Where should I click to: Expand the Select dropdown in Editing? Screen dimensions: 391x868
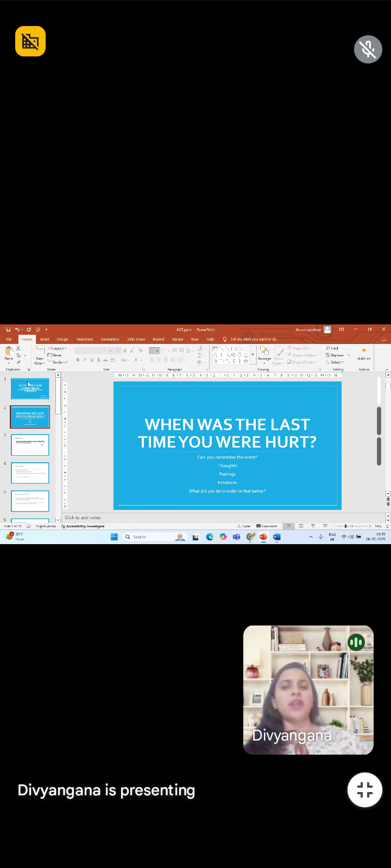point(336,362)
